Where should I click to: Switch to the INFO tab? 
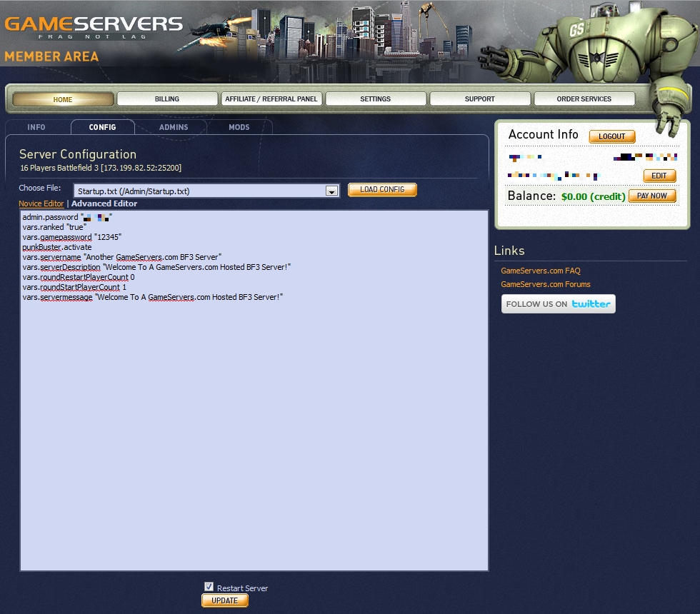pos(36,127)
